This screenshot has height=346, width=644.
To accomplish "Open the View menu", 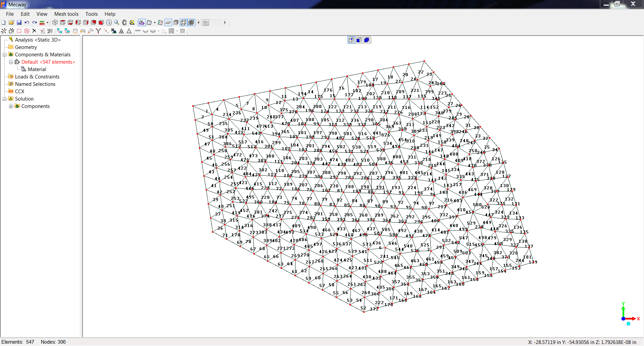I will pyautogui.click(x=42, y=14).
